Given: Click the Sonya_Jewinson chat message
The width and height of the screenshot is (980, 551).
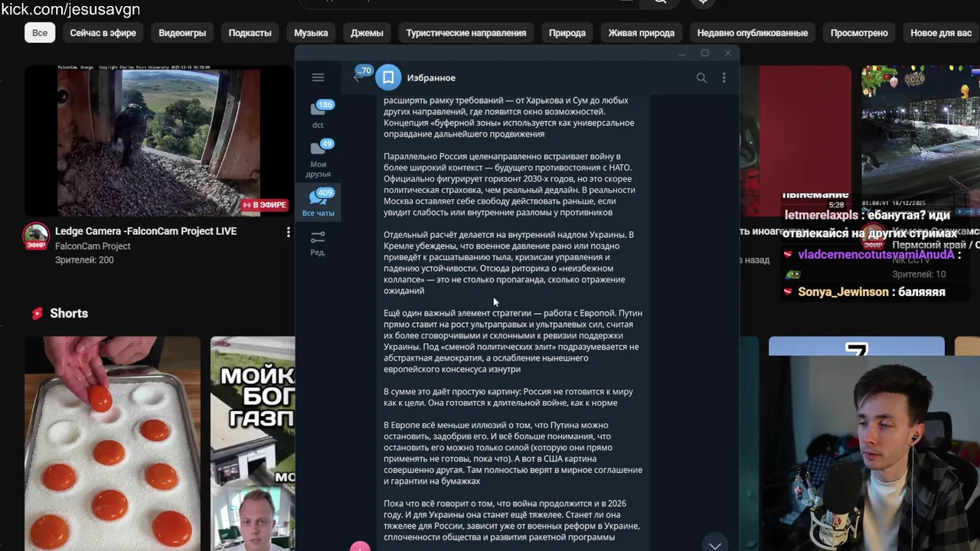Looking at the screenshot, I should [864, 292].
